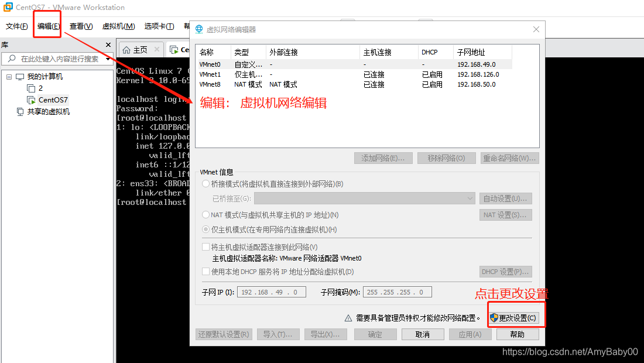The image size is (644, 363).
Task: Click the 添加网络(E) button
Action: click(x=383, y=158)
